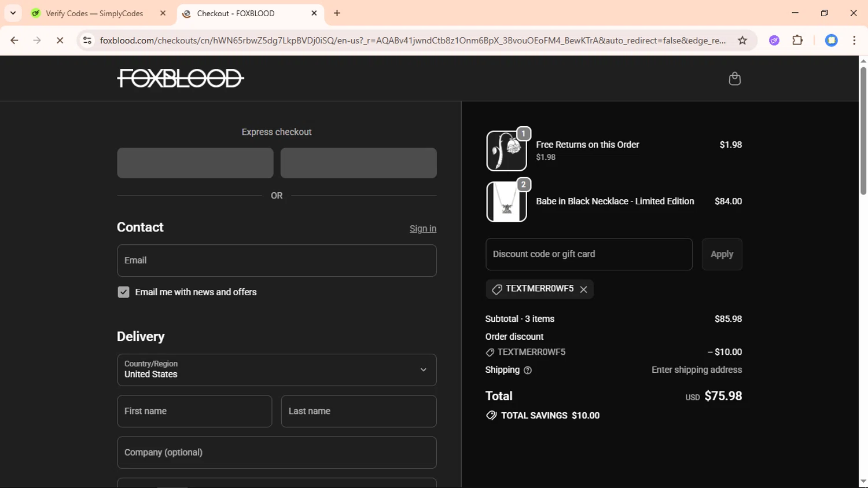The image size is (868, 488).
Task: Click the Enter shipping address text
Action: [x=697, y=370]
